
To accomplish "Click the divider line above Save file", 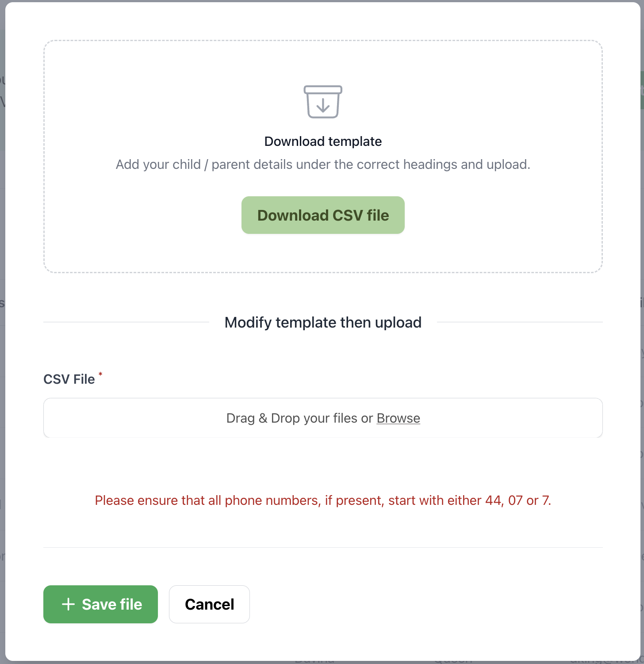I will click(323, 548).
